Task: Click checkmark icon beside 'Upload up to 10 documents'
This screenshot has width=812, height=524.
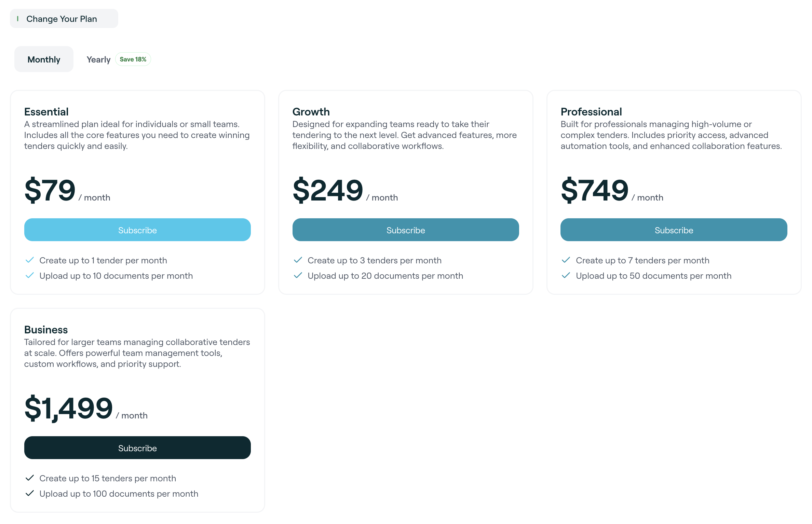Action: (30, 275)
